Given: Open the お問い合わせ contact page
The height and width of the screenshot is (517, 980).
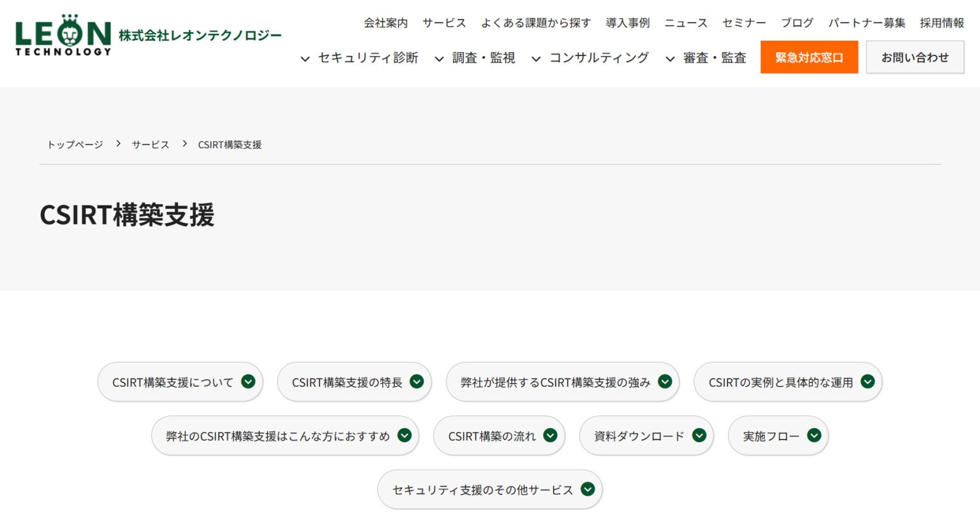Looking at the screenshot, I should pos(915,57).
